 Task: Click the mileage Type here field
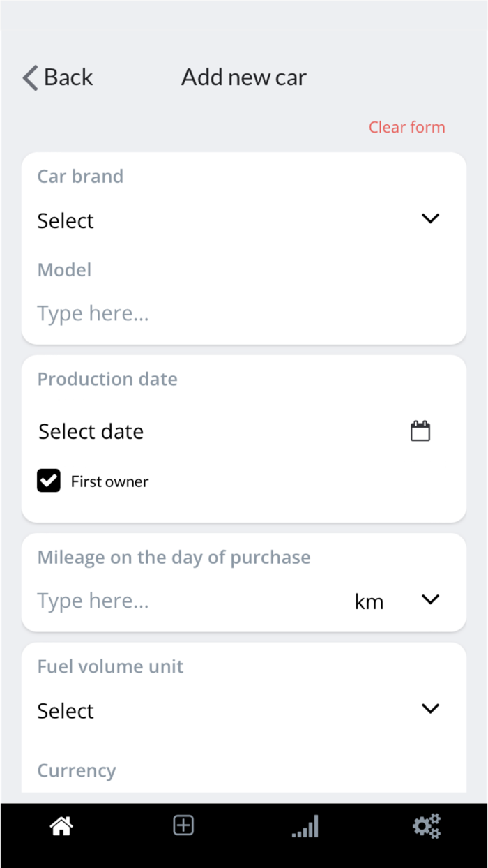93,600
